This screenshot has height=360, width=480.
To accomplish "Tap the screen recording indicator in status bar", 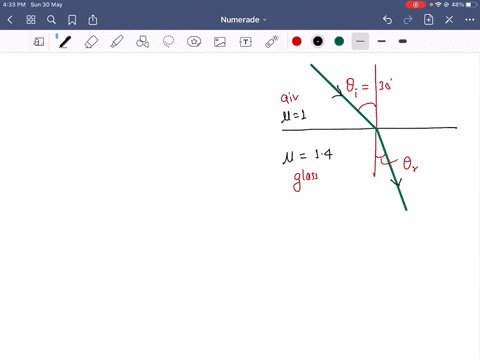I will 416,5.
